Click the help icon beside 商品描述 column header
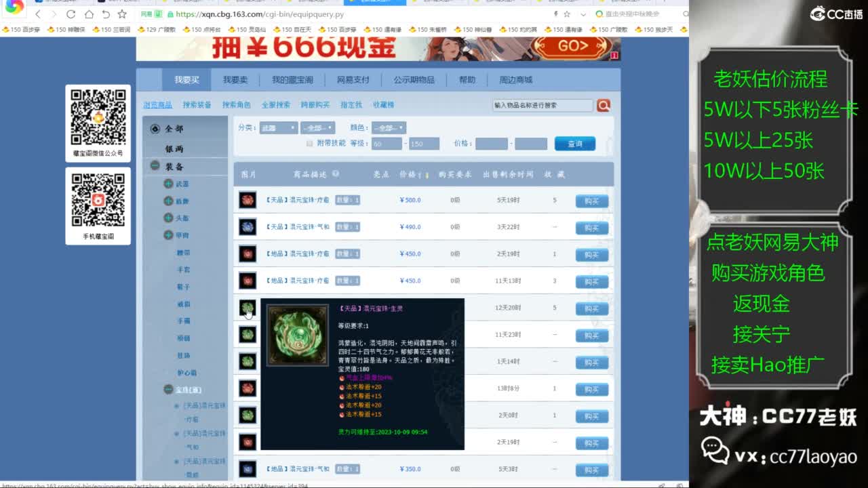The image size is (868, 488). click(335, 172)
